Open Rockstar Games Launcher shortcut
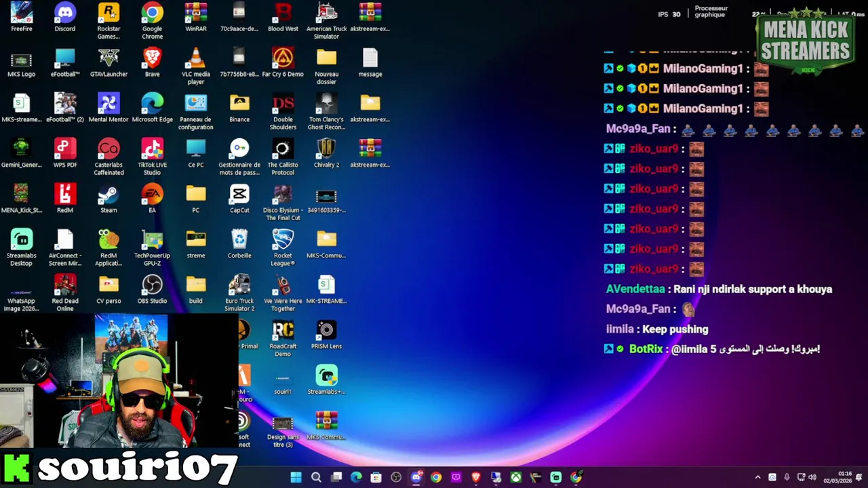 (x=108, y=20)
